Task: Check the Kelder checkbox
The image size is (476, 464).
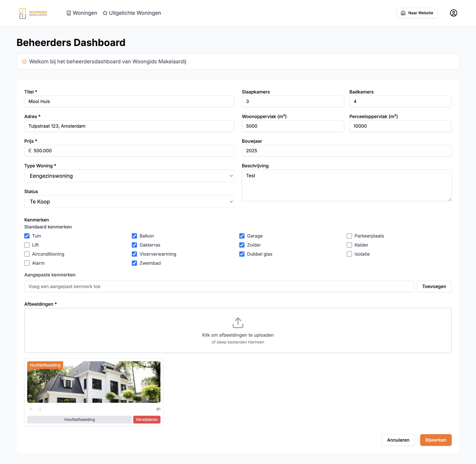Action: [349, 245]
